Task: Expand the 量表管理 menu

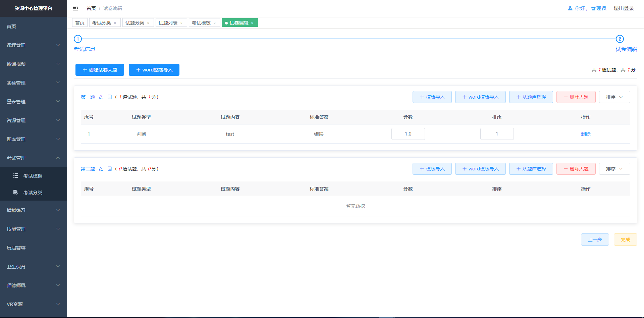Action: pyautogui.click(x=34, y=102)
